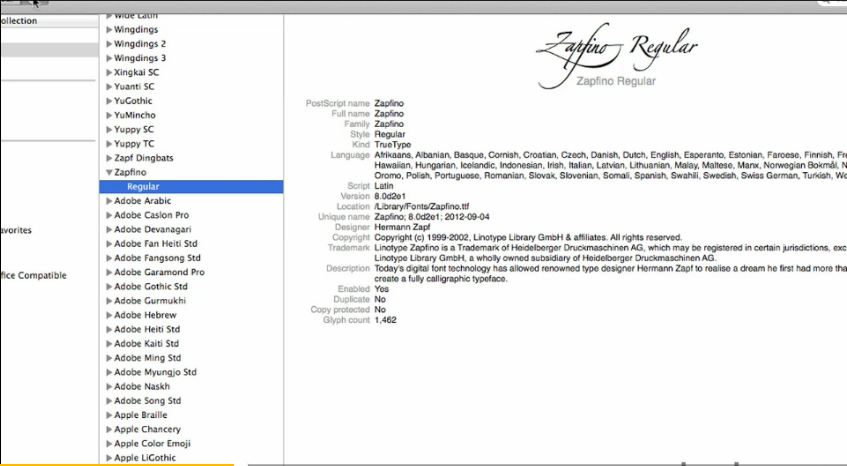
Task: Expand the Apple Chancery disclosure triangle
Action: pos(109,429)
